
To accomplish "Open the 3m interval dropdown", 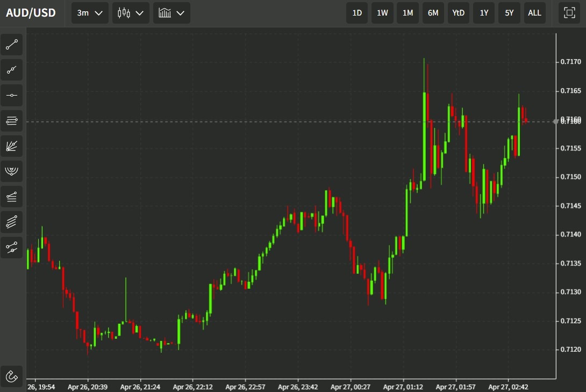I will tap(90, 13).
